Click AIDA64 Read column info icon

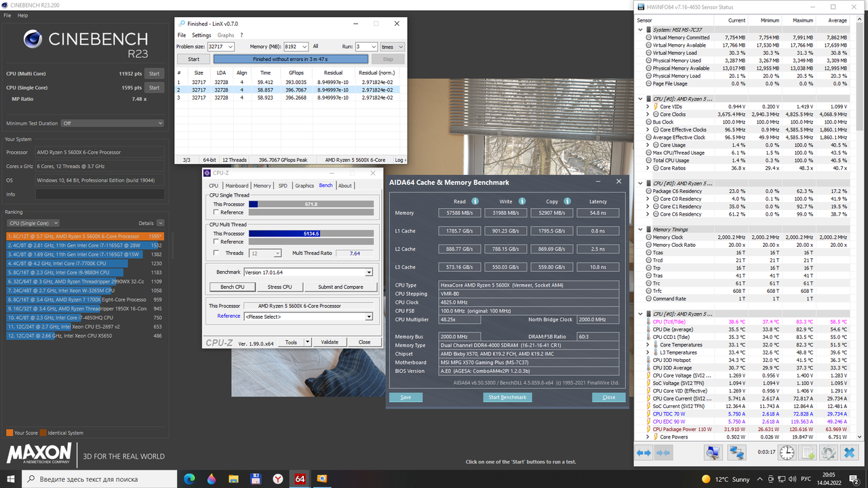pyautogui.click(x=475, y=201)
